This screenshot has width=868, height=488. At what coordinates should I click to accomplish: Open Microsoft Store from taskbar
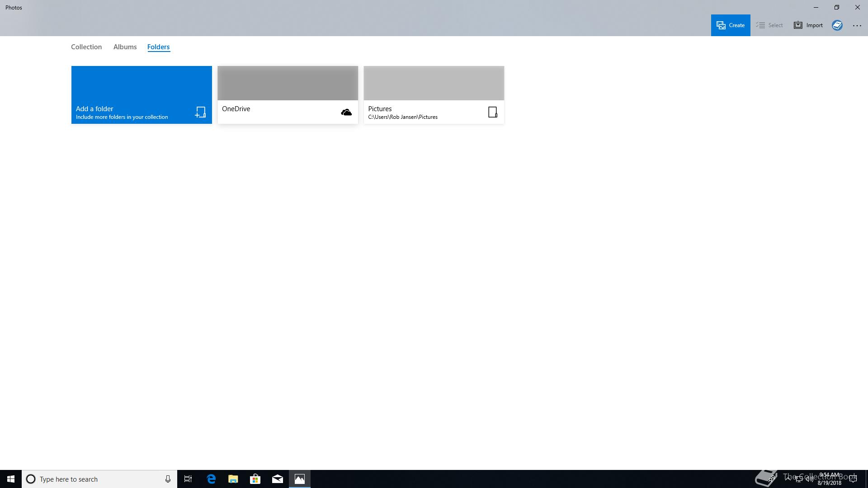[x=255, y=479]
